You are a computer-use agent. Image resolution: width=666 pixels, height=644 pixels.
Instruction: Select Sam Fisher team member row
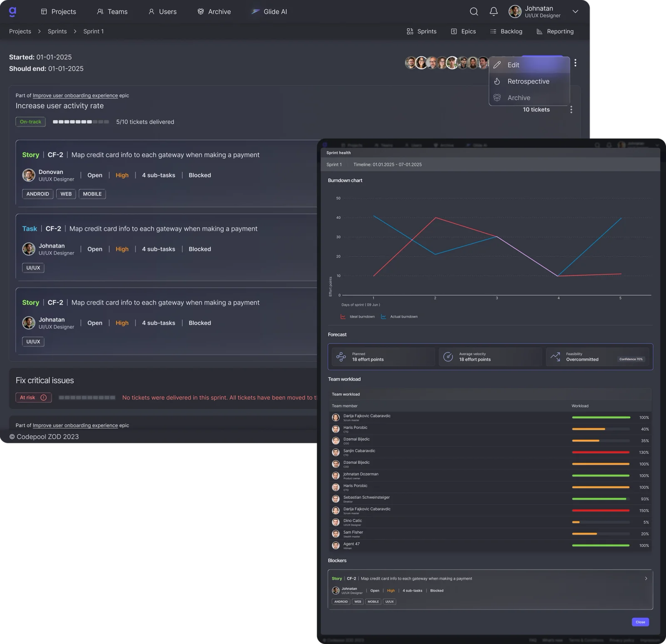(x=490, y=534)
